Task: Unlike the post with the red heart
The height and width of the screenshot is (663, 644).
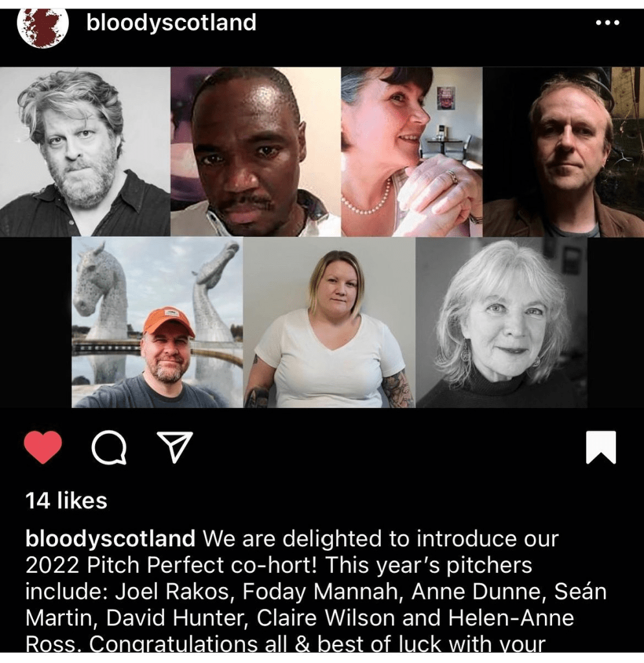Action: coord(43,447)
